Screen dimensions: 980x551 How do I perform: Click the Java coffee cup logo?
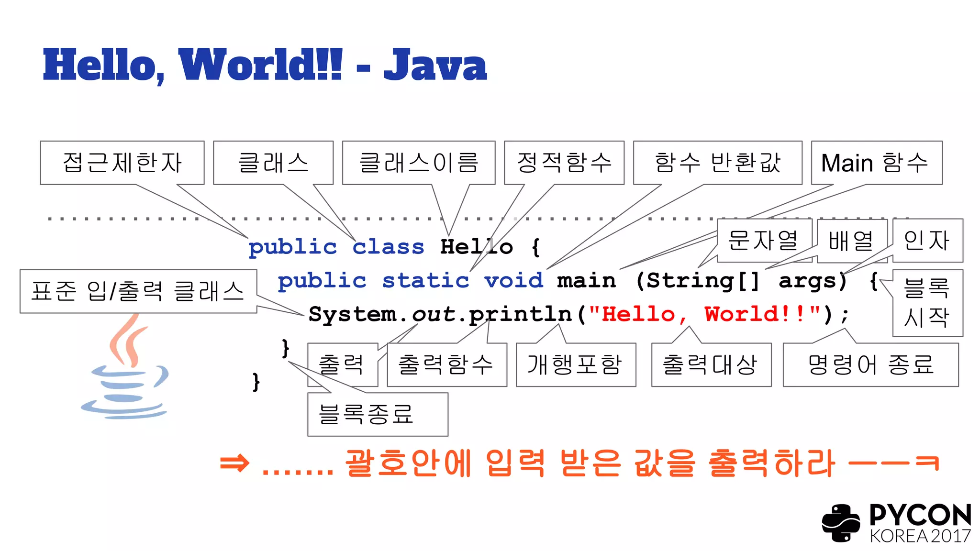tap(125, 367)
